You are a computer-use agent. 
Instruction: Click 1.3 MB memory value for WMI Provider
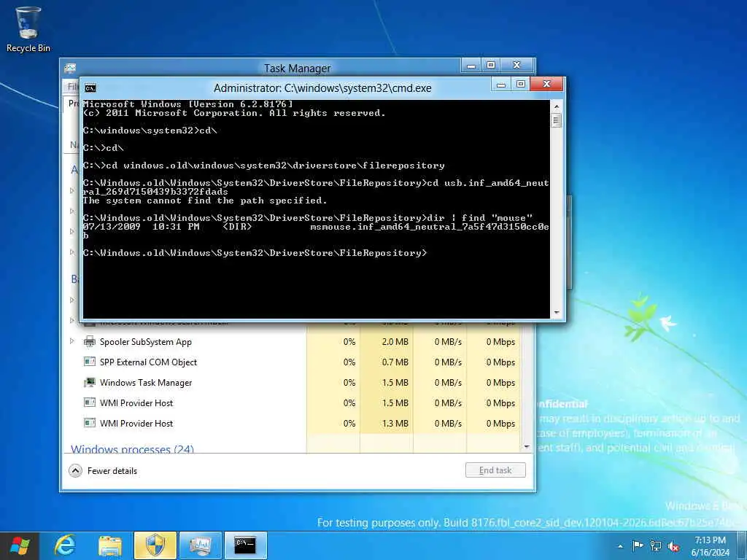tap(395, 424)
